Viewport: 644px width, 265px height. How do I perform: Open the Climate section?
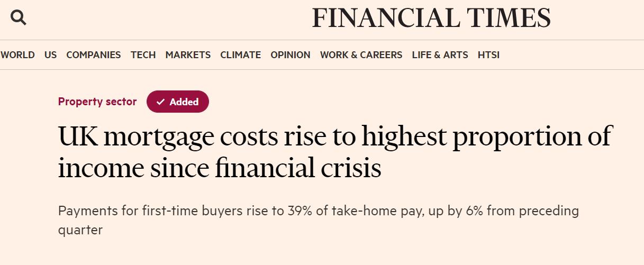pos(240,55)
